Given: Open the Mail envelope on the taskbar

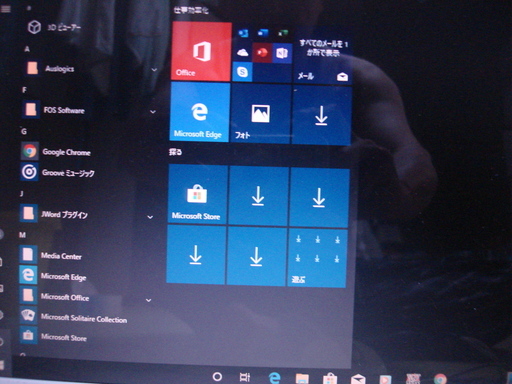Looking at the screenshot, I should pos(358,379).
